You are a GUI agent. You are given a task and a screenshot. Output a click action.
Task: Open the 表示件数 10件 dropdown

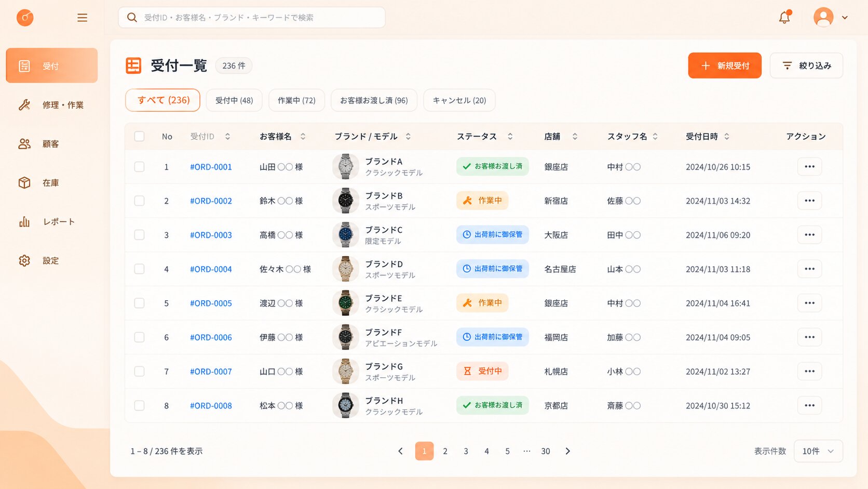point(818,451)
